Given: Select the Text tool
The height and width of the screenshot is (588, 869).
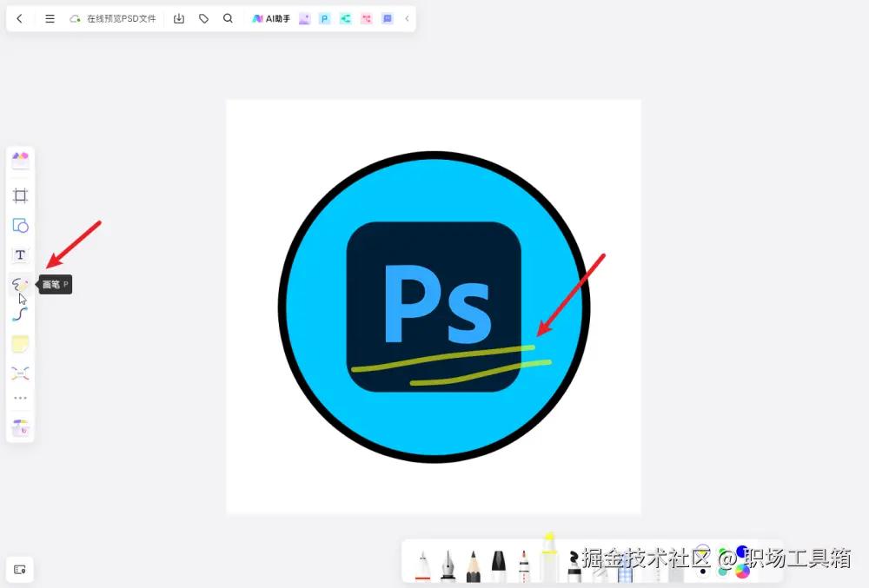Looking at the screenshot, I should (21, 254).
